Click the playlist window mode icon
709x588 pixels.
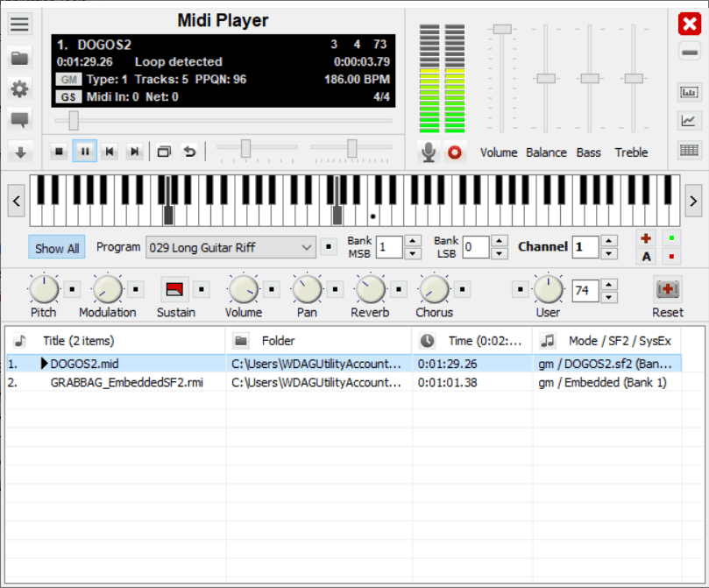164,152
